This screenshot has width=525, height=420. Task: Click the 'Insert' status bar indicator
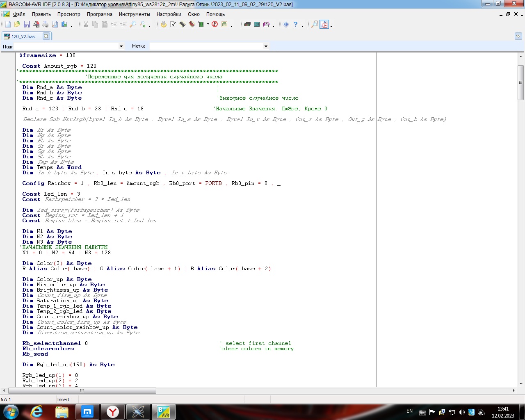pyautogui.click(x=63, y=399)
